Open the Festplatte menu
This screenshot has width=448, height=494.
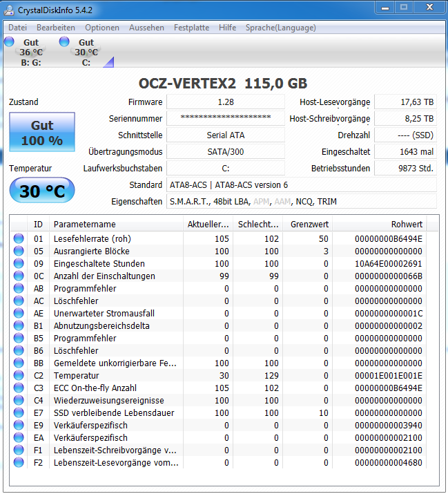tap(191, 28)
